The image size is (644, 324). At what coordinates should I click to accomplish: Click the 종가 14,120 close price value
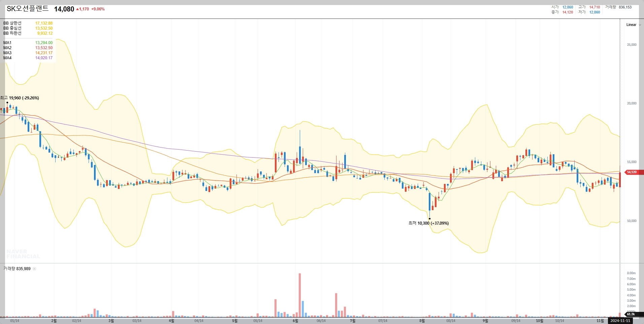pyautogui.click(x=568, y=12)
